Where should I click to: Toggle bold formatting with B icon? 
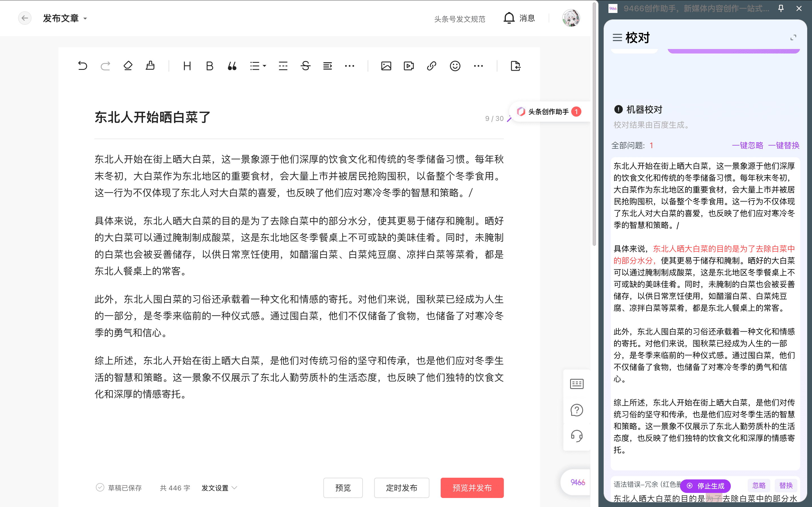pyautogui.click(x=209, y=66)
